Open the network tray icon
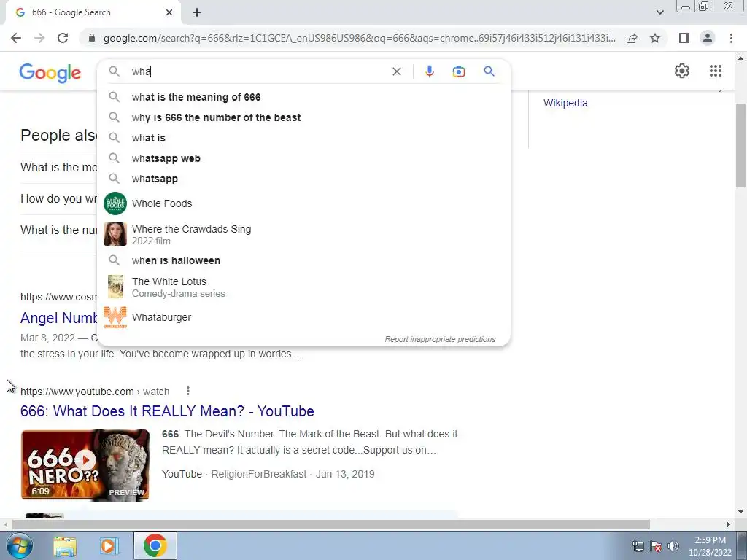This screenshot has height=560, width=747. [638, 546]
